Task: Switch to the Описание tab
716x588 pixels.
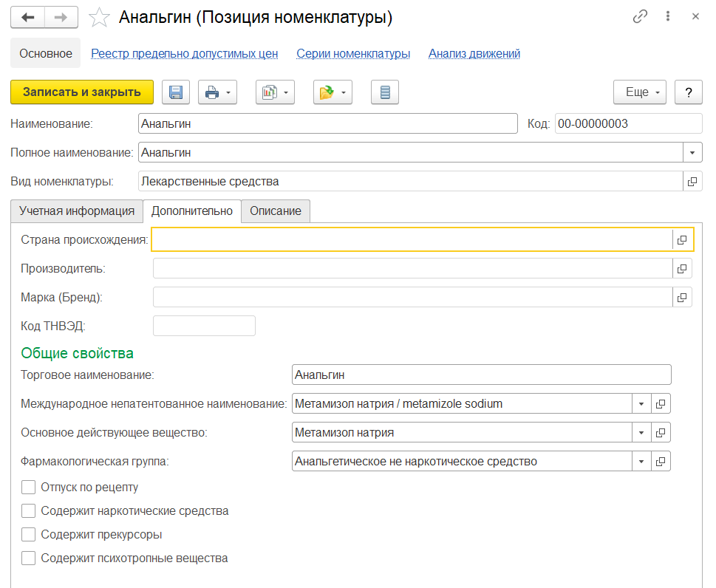Action: click(x=275, y=211)
